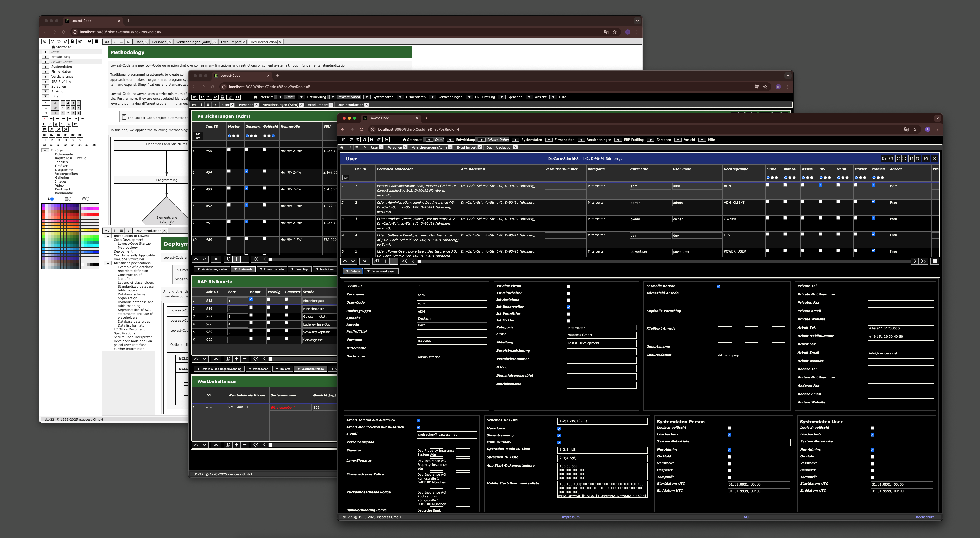The width and height of the screenshot is (980, 538).
Task: Toggle Nur Admins in Systemdaten Person
Action: pyautogui.click(x=729, y=450)
